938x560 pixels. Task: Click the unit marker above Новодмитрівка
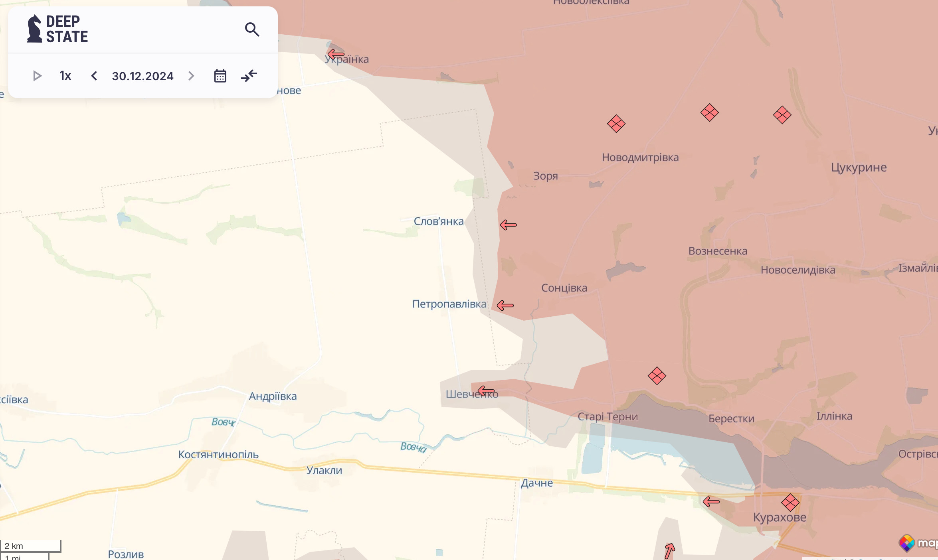(616, 124)
